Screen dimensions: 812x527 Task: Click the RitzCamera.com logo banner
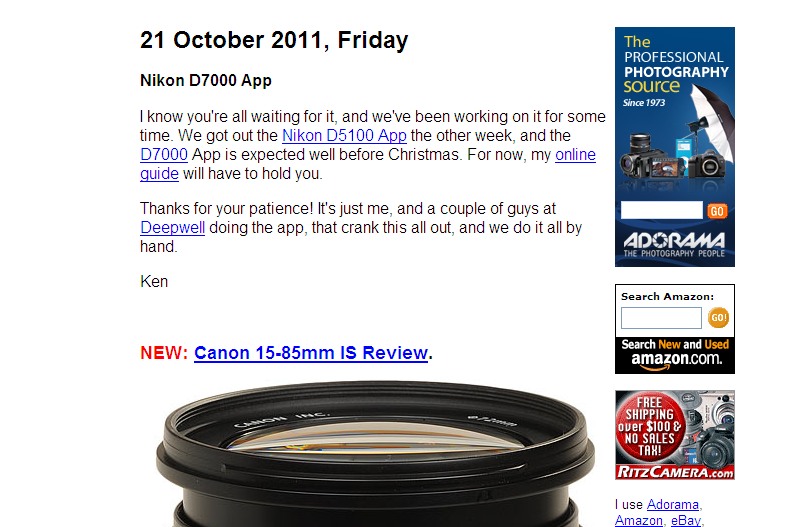(x=675, y=472)
